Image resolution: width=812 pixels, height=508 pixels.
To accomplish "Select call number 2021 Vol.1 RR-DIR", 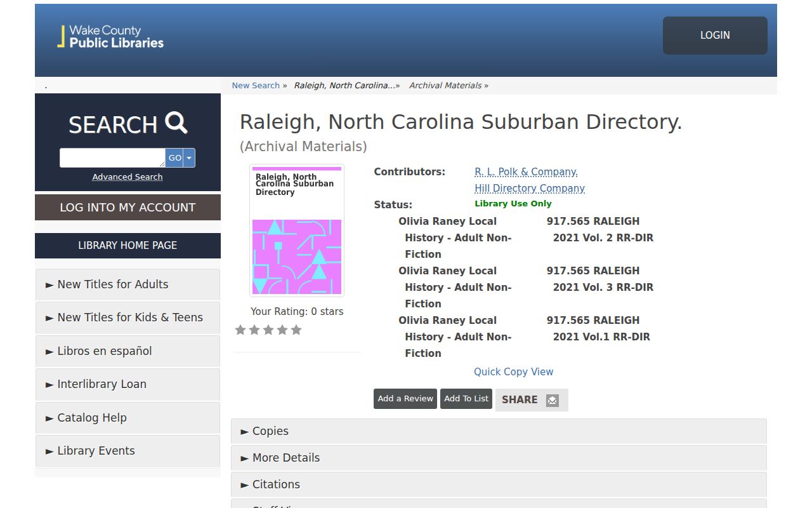I will coord(601,337).
